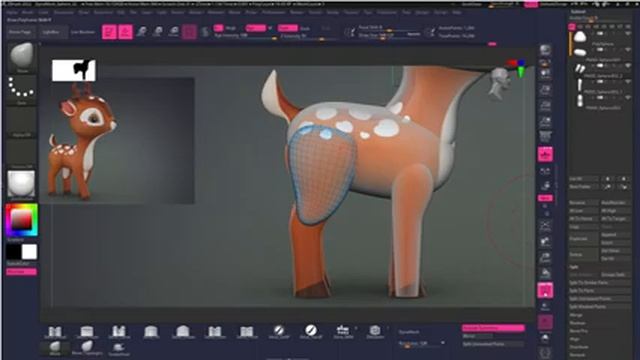
Task: Expand the Distribute section
Action: [x=579, y=347]
